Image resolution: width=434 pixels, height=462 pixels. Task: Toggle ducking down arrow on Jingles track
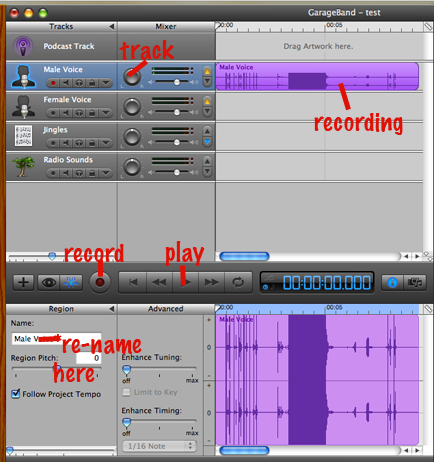(x=207, y=142)
